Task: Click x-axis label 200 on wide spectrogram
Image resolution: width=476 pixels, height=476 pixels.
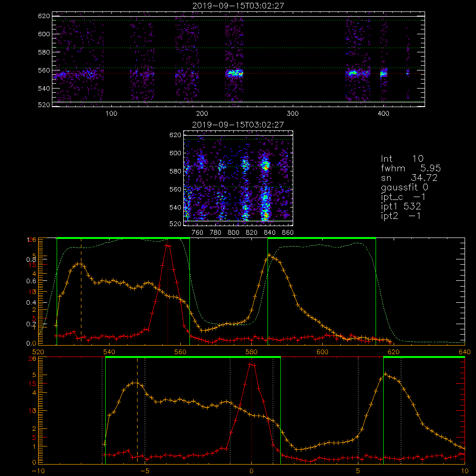Action: coord(202,114)
